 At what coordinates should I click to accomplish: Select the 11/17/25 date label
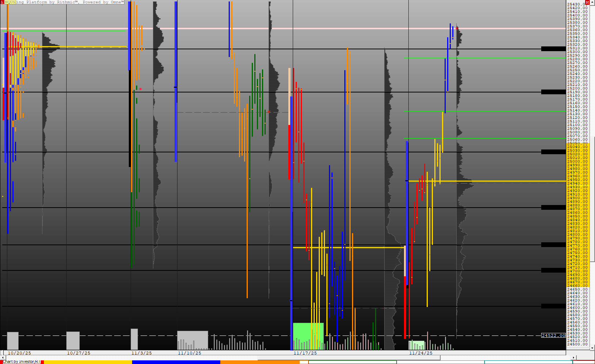click(x=305, y=353)
